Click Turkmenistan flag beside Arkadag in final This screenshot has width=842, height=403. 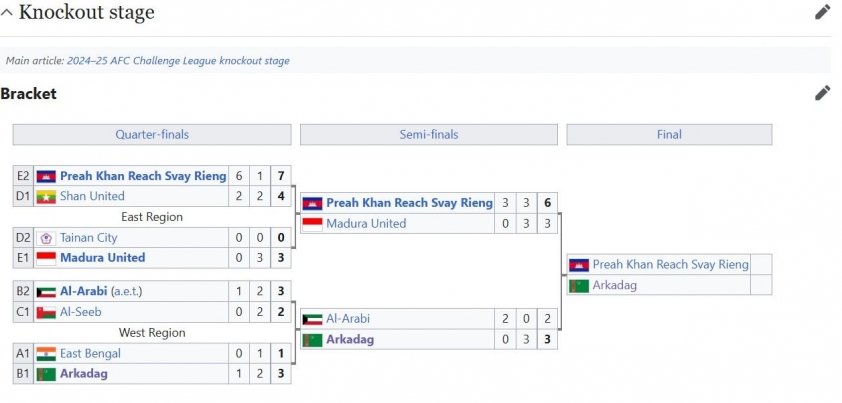[x=579, y=286]
